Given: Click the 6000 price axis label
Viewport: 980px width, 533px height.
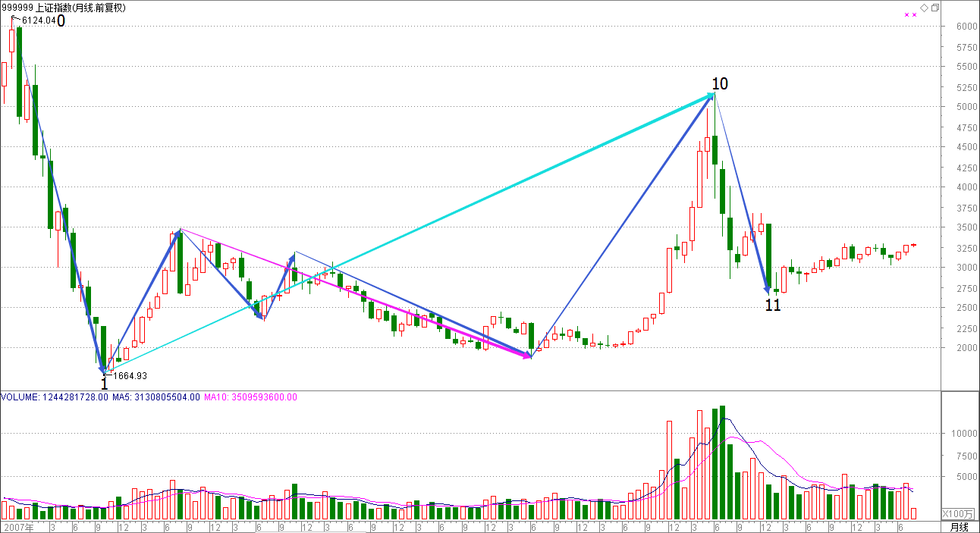Looking at the screenshot, I should 968,27.
